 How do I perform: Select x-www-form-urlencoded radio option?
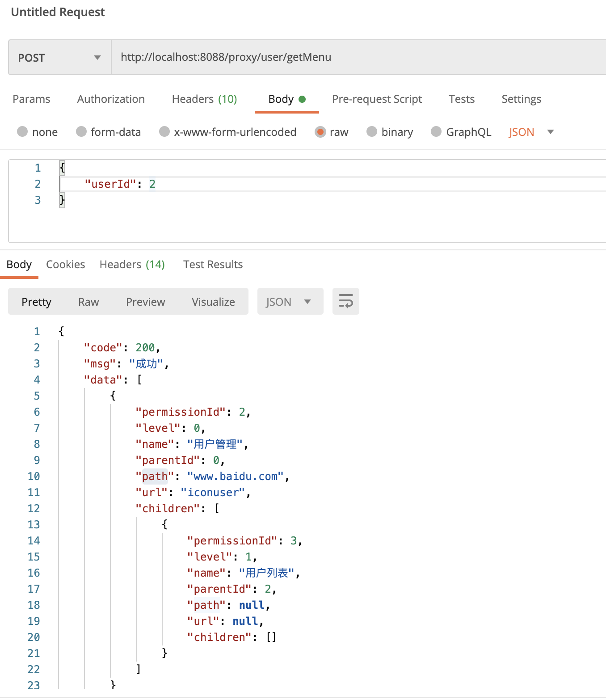(164, 131)
